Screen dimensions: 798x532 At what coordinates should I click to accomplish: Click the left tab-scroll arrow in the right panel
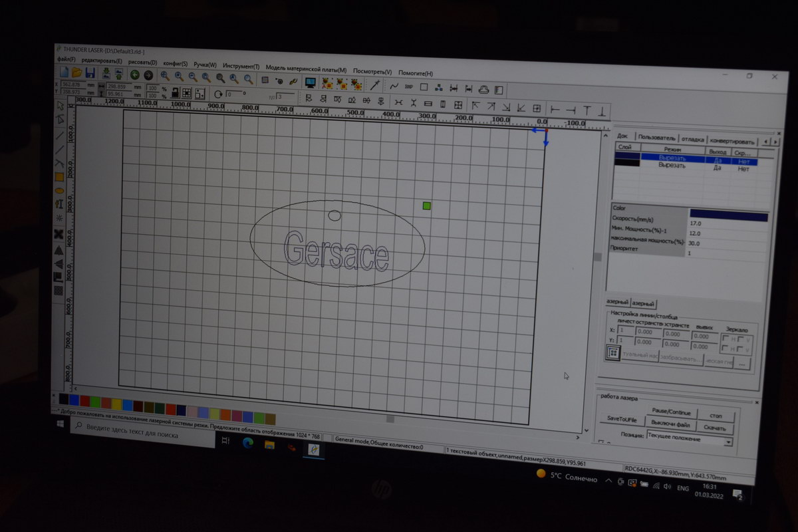click(x=766, y=142)
